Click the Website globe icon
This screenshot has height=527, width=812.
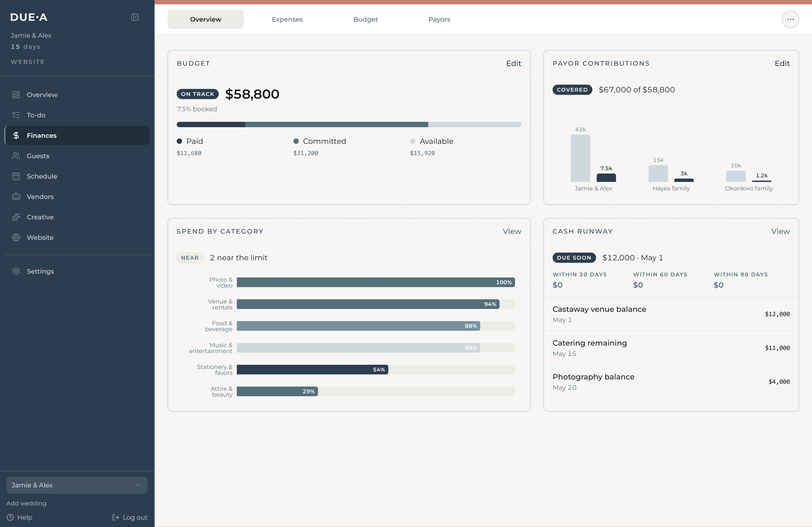pyautogui.click(x=16, y=238)
